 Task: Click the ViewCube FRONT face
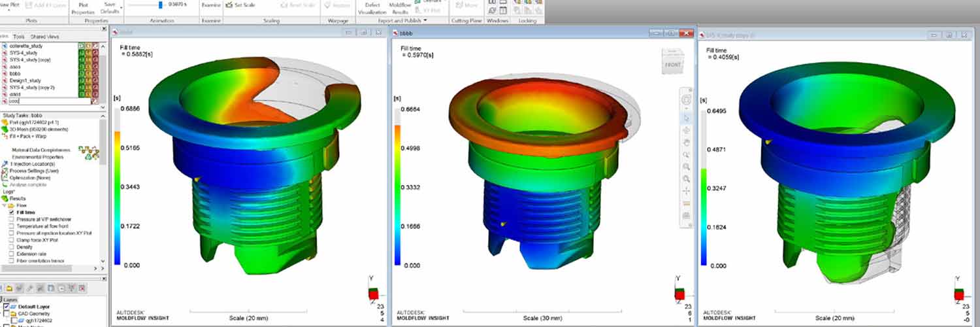pos(672,64)
